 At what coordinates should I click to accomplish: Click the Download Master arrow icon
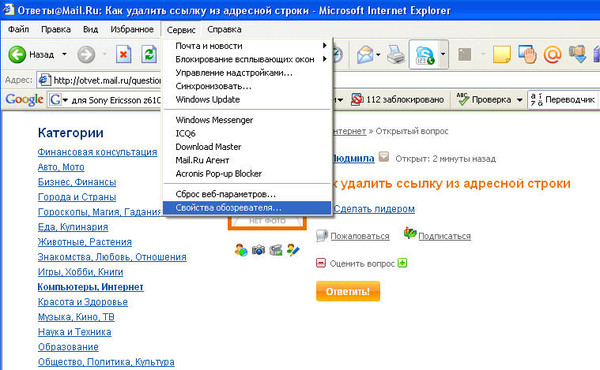click(577, 54)
